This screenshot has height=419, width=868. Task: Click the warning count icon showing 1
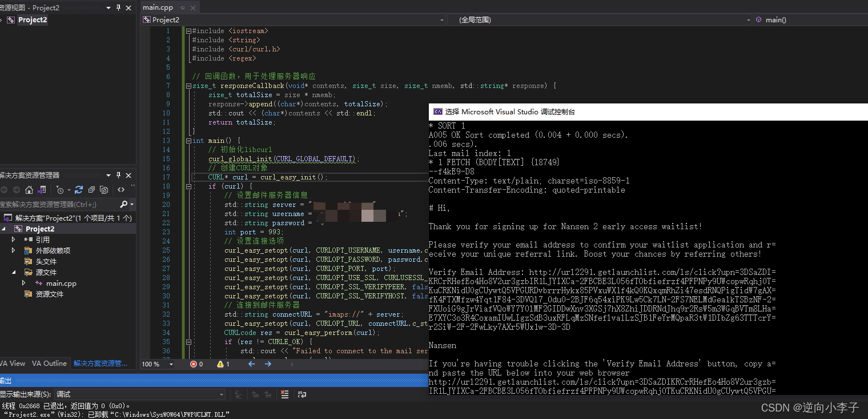(220, 364)
